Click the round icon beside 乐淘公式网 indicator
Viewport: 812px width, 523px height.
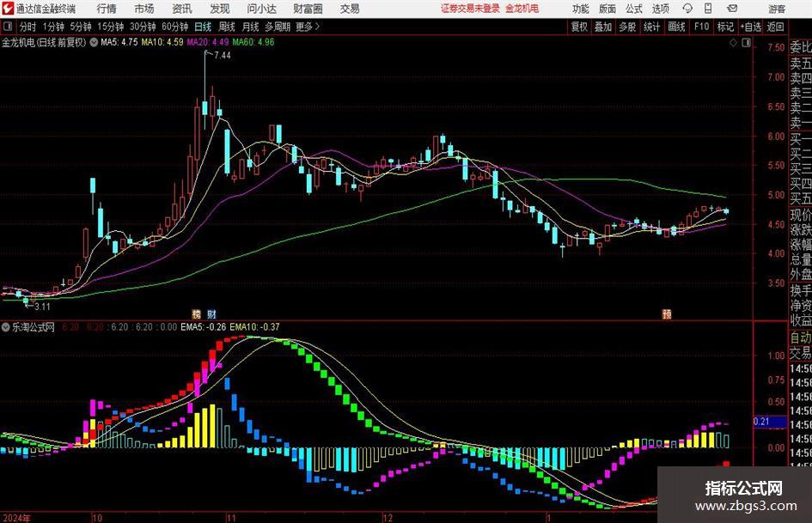6,326
